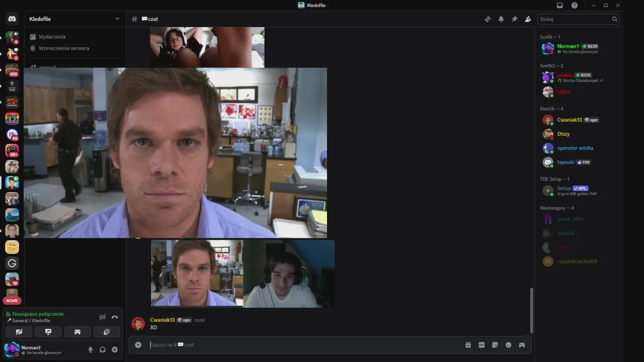Screen dimensions: 644x362
Task: Open the small Dexter image in chat
Action: click(x=197, y=274)
